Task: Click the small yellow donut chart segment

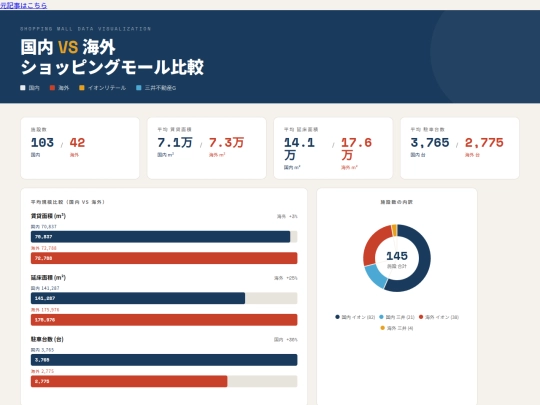Action: [394, 230]
